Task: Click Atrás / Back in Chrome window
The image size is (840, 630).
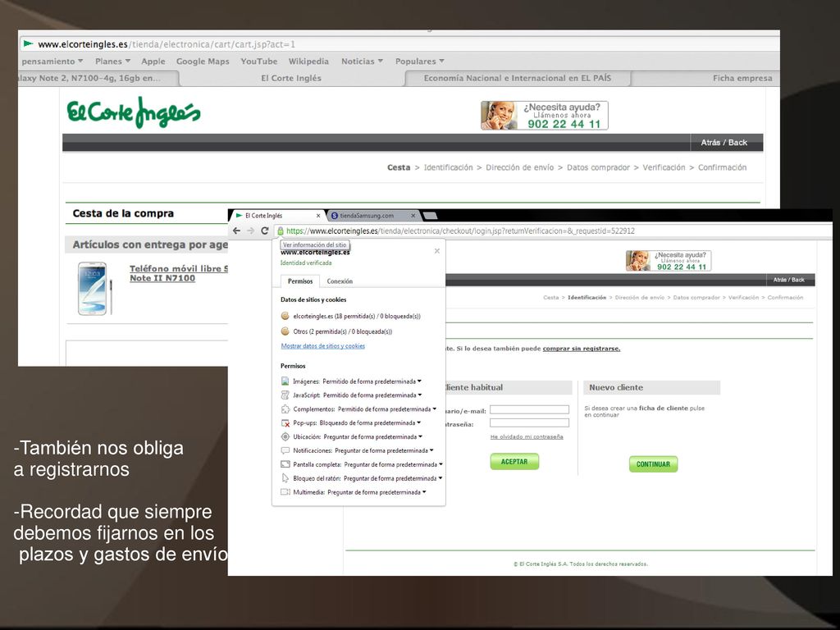Action: [788, 280]
